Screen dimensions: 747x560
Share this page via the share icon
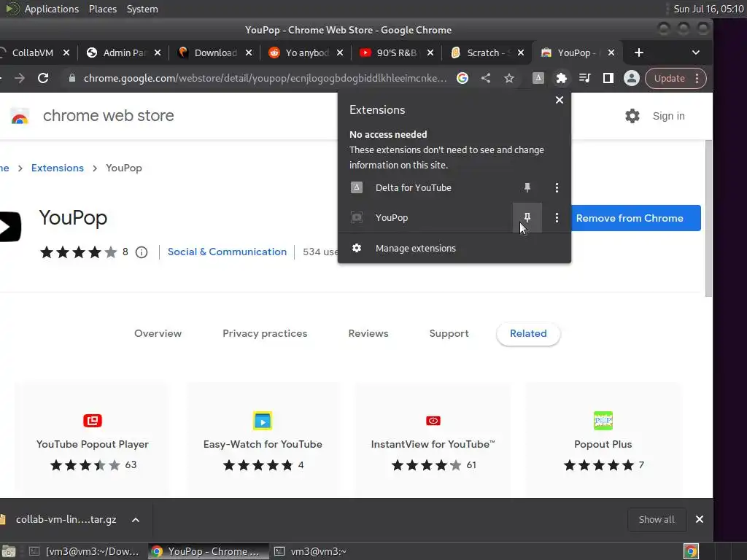pos(485,78)
